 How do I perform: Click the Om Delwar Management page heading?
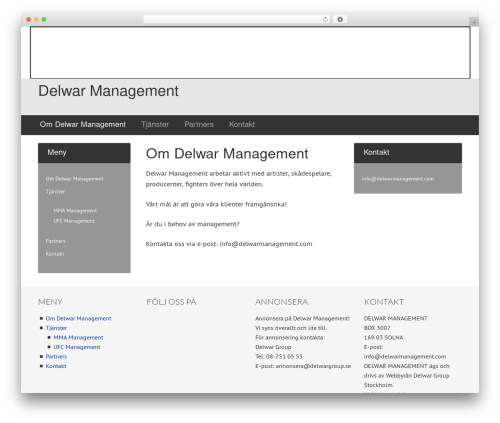(227, 154)
